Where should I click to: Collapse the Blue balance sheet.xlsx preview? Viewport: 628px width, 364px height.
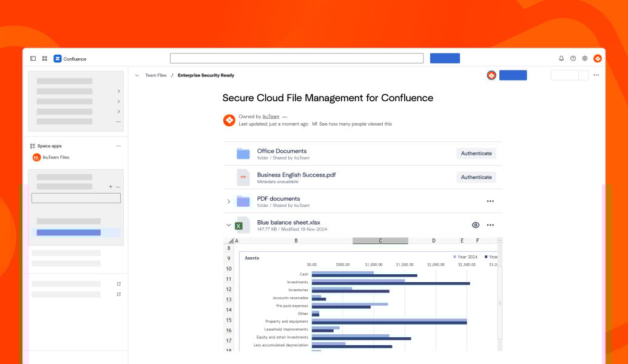click(x=229, y=225)
